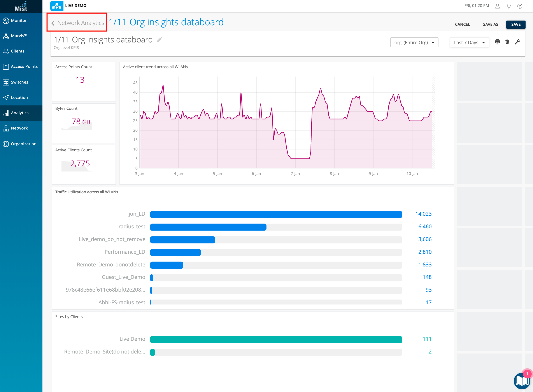Click the print dashboard icon

(x=497, y=42)
